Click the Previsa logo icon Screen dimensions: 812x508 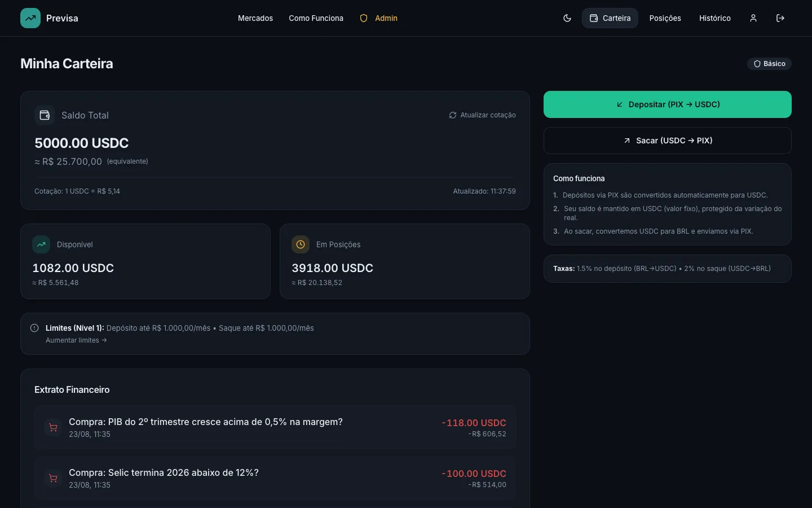(x=30, y=18)
